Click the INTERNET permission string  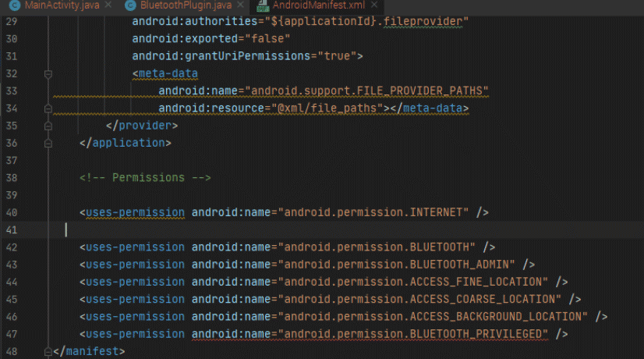(x=373, y=212)
